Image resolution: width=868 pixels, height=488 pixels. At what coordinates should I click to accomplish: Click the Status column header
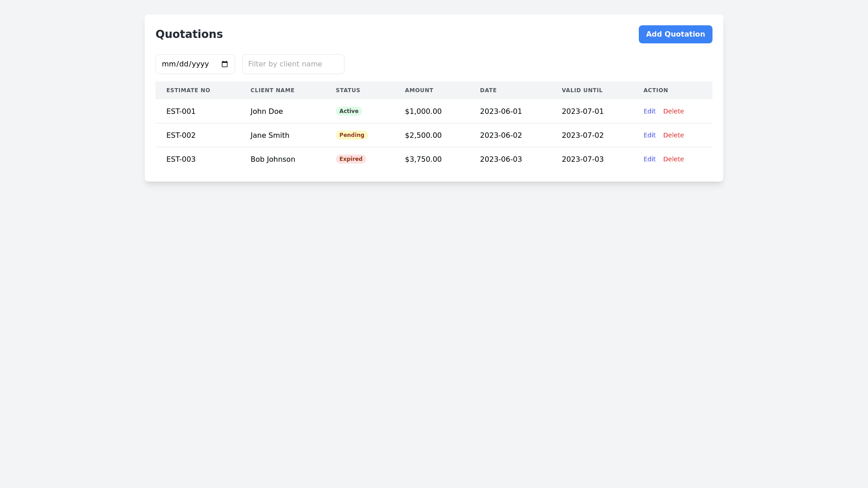[348, 90]
